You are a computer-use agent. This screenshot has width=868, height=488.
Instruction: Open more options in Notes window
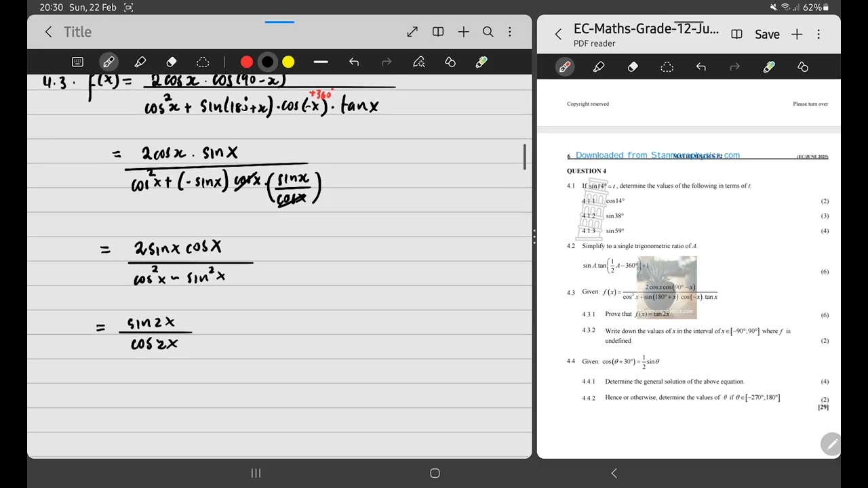(510, 32)
